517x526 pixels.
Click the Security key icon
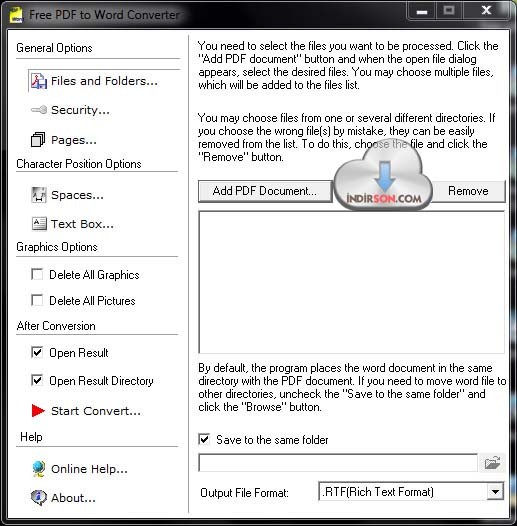coord(39,110)
